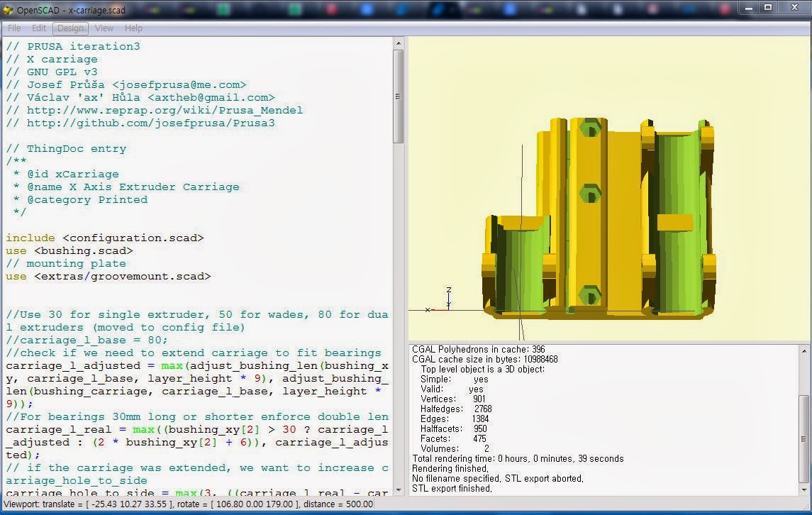Viewport: 812px width, 515px height.
Task: Open the Design menu
Action: point(70,28)
